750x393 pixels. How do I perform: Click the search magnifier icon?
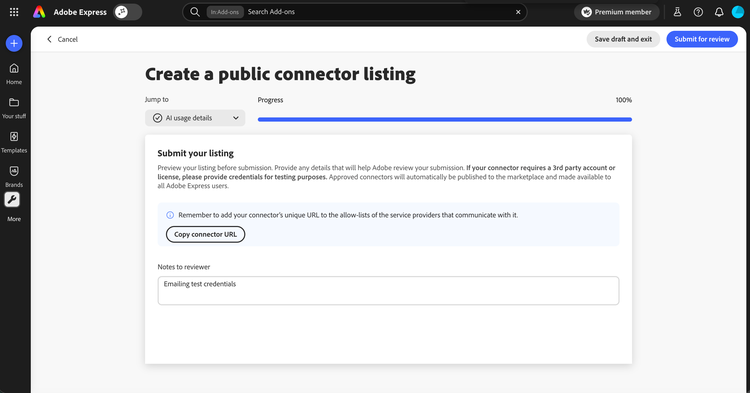coord(195,12)
